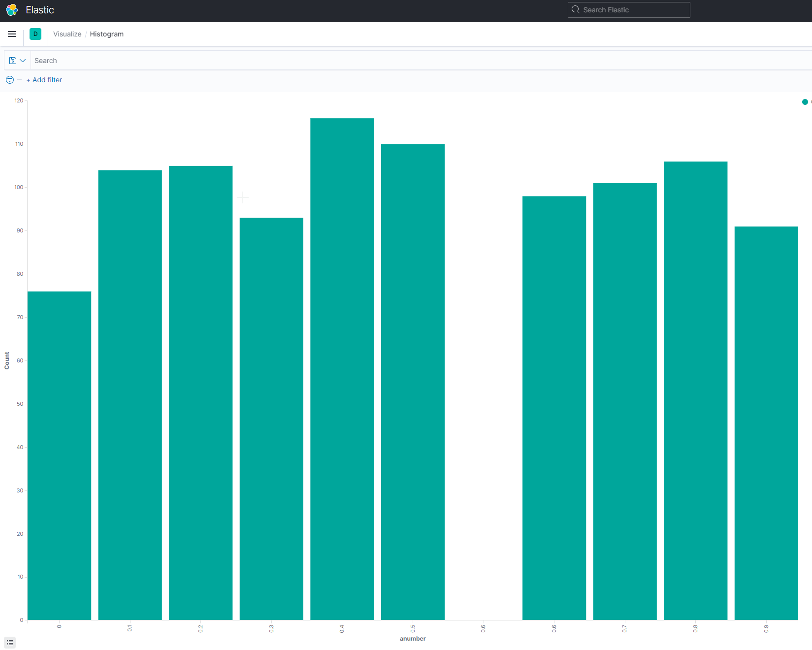Screen dimensions: 812x650
Task: Expand options next to the save query icon
Action: click(22, 60)
